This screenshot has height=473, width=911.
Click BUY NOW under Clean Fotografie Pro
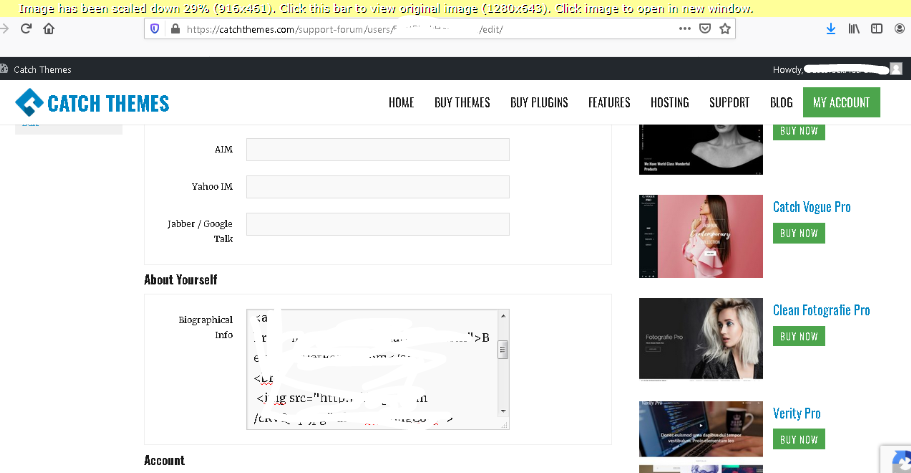coord(799,336)
